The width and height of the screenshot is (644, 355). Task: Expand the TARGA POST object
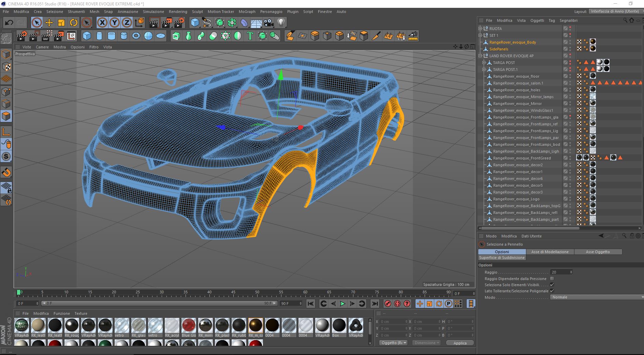click(x=484, y=63)
